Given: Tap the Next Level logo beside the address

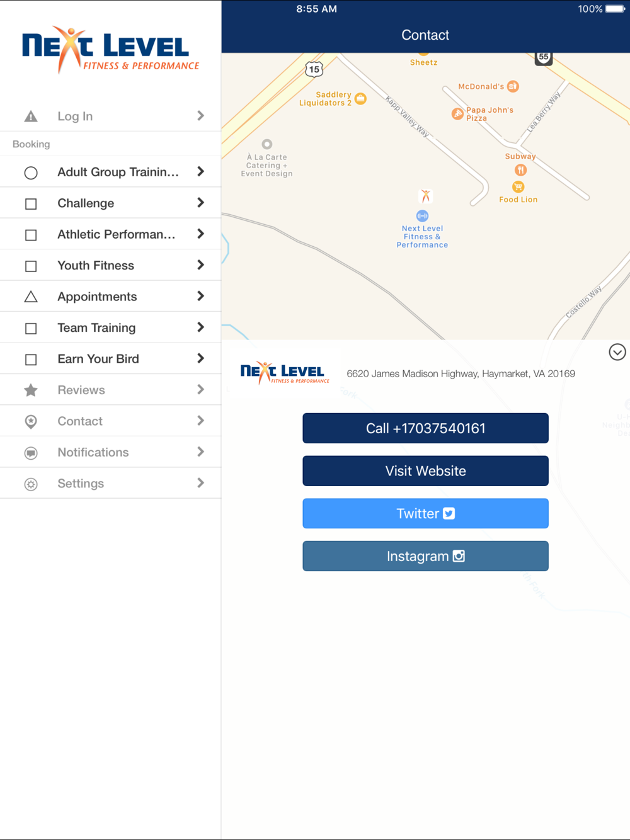Looking at the screenshot, I should point(285,373).
